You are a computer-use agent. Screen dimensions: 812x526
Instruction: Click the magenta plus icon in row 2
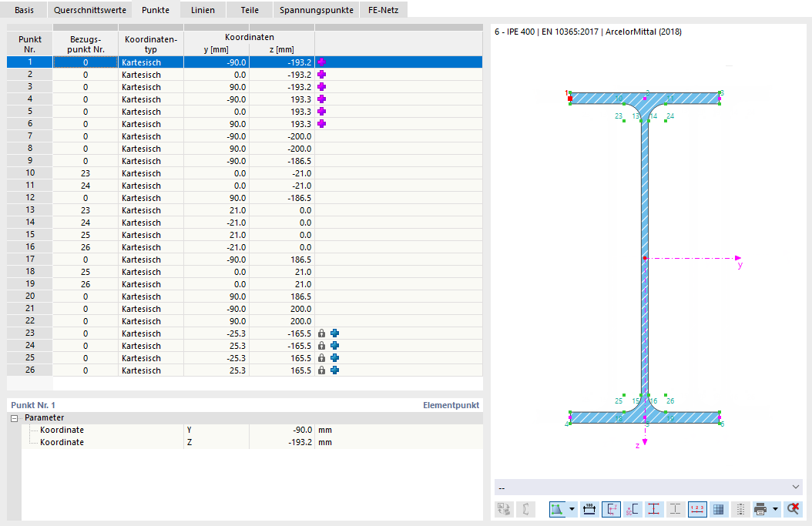(321, 75)
